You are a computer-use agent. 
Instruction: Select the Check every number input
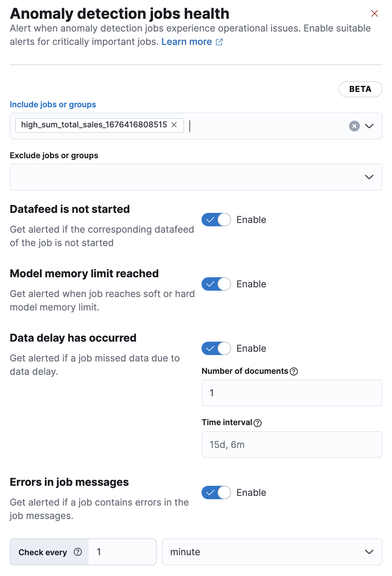pyautogui.click(x=122, y=552)
